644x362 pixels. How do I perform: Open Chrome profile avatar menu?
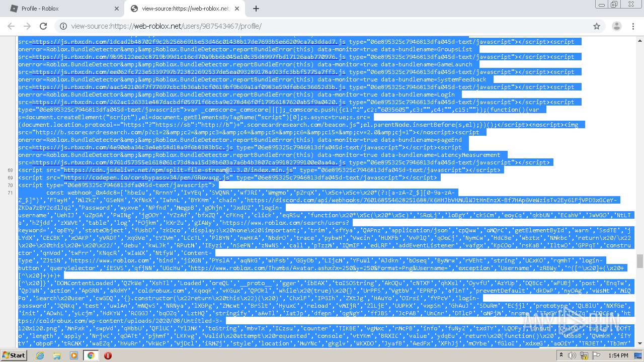pyautogui.click(x=616, y=26)
